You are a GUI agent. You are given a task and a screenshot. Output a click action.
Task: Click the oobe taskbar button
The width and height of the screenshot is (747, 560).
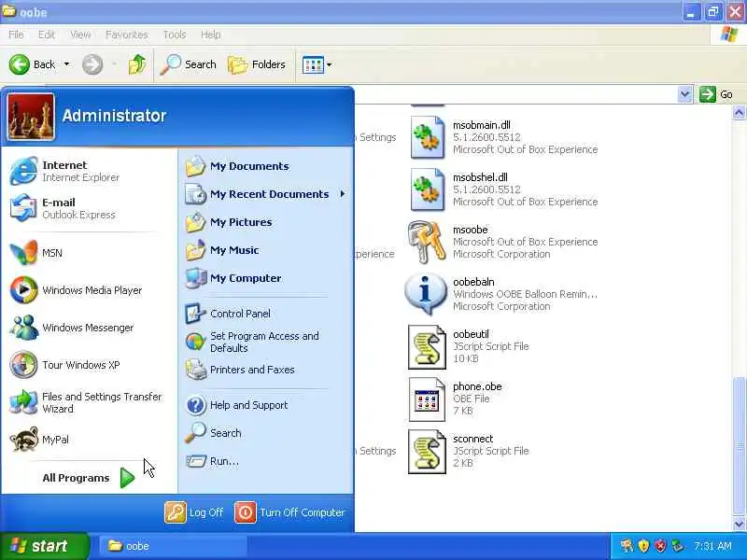coord(173,546)
